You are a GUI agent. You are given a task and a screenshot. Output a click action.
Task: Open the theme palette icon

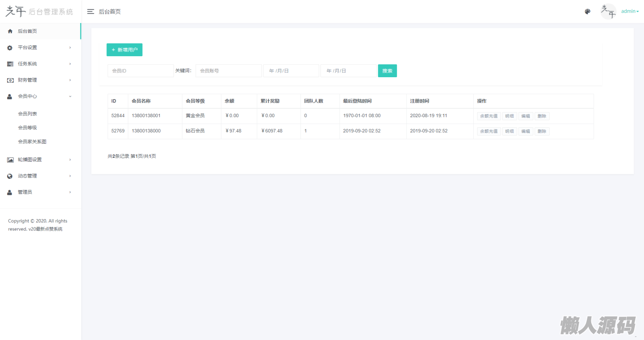point(587,12)
